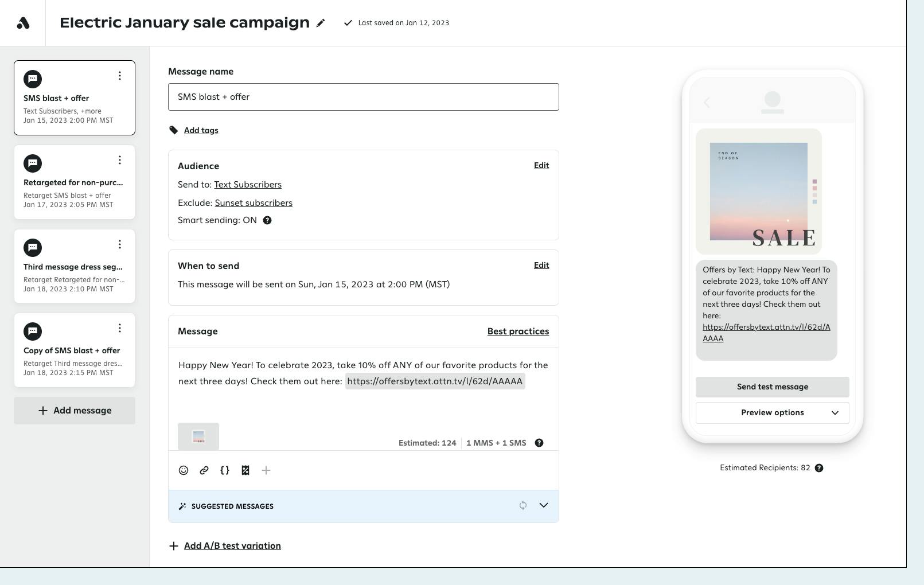
Task: Click the pencil icon to rename campaign
Action: 321,23
